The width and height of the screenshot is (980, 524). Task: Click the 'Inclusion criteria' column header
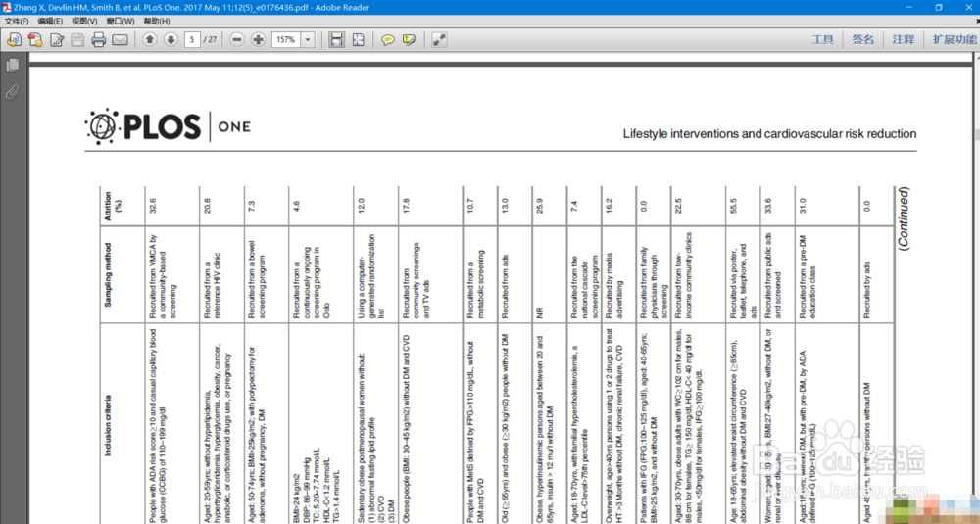click(x=108, y=425)
